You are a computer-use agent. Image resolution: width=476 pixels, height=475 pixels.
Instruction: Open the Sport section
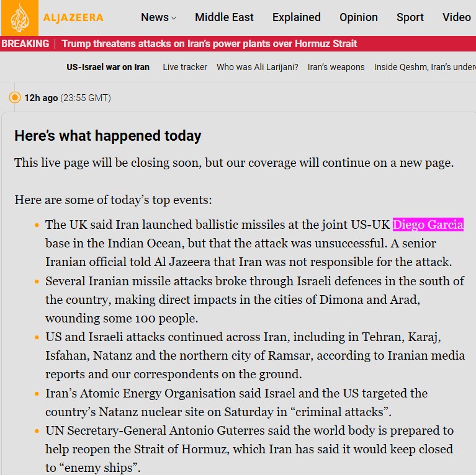point(410,17)
